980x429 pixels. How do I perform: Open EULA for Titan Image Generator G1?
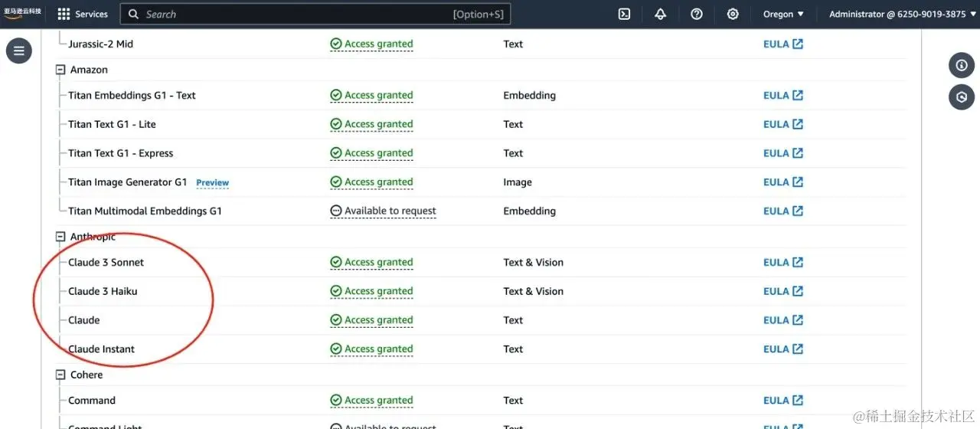[783, 182]
